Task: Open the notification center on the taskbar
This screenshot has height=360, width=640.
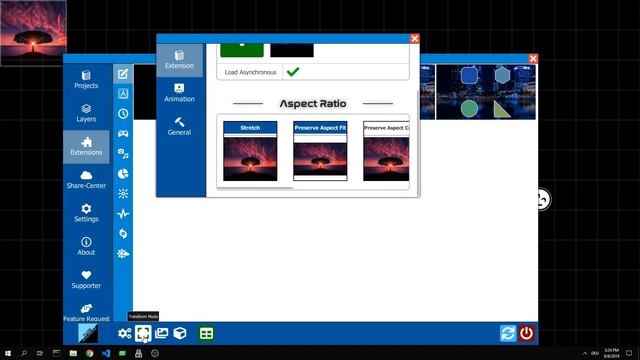Action: click(x=629, y=353)
